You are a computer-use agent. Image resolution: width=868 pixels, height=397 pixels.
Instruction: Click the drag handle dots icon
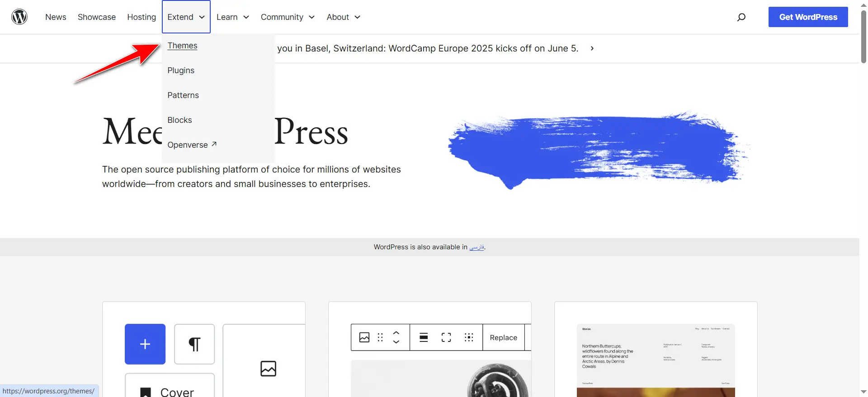pos(380,337)
